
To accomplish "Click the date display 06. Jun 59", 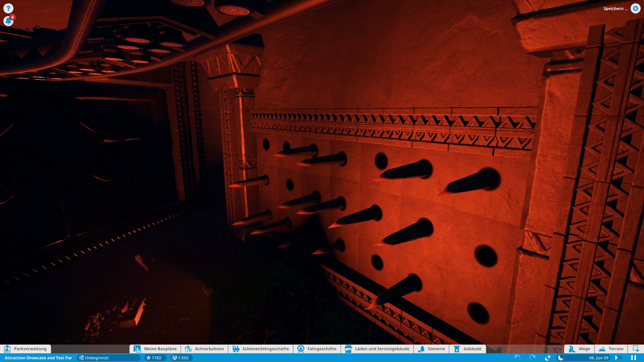I will point(599,358).
